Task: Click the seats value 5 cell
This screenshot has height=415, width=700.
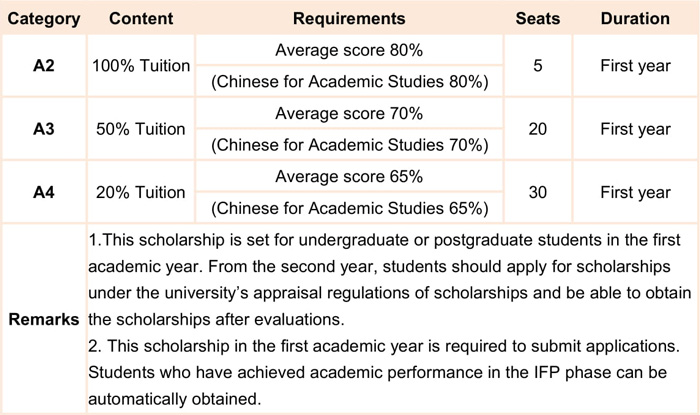Action: [x=538, y=66]
